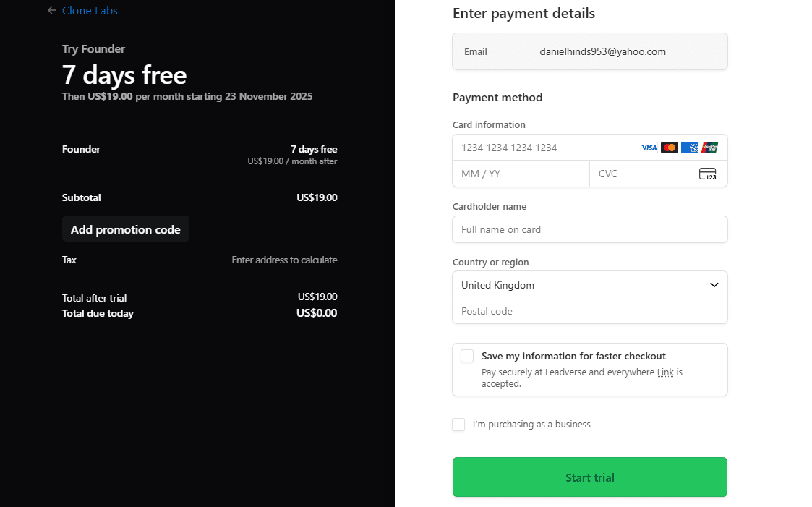812x507 pixels.
Task: Open the Country or region dropdown
Action: click(x=589, y=284)
